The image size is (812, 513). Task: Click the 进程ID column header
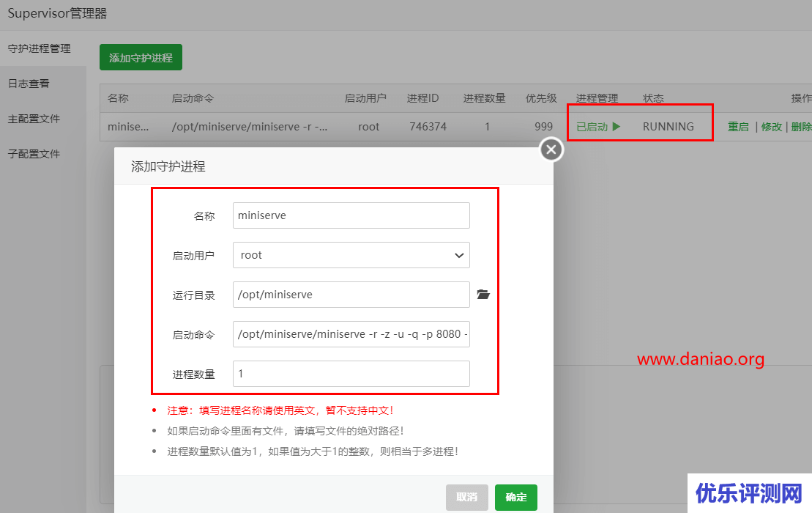tap(422, 98)
